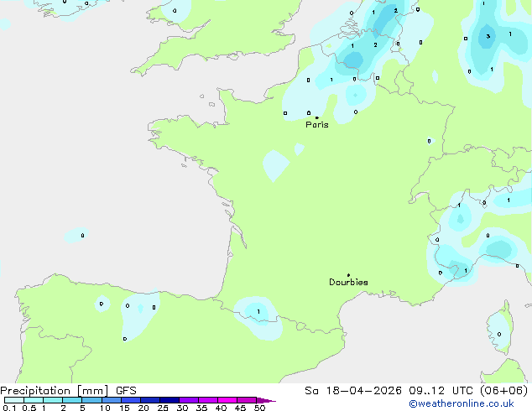
Task: Select the 'Precipitation [mm] GFS' map title
Action: [x=68, y=391]
